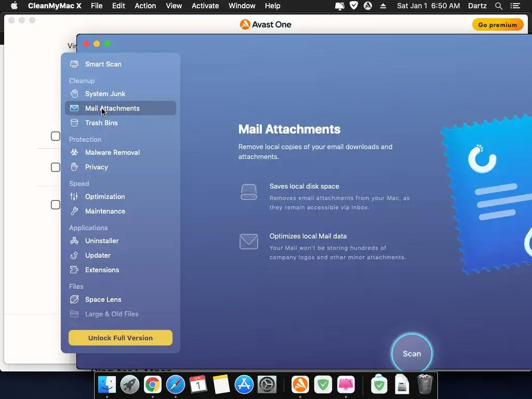Click the Avast One window title
Screen dimensions: 532x399
(265, 24)
